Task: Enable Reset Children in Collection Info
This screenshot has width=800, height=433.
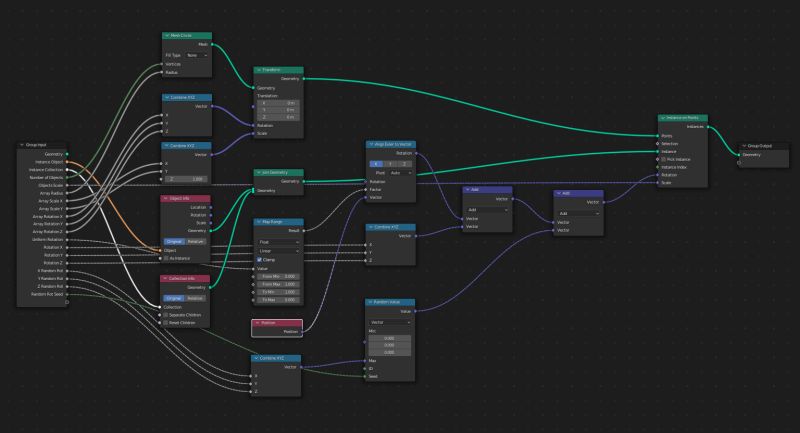Action: coord(165,322)
